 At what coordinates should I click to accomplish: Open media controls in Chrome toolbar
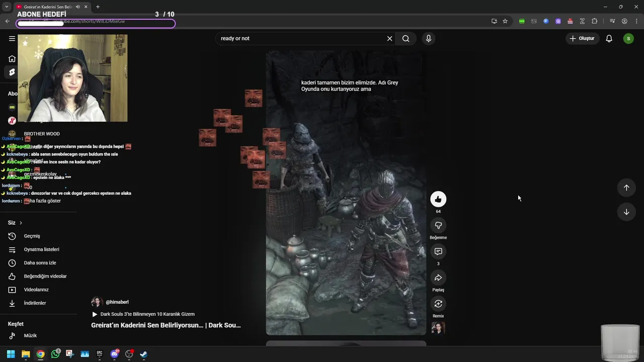612,21
